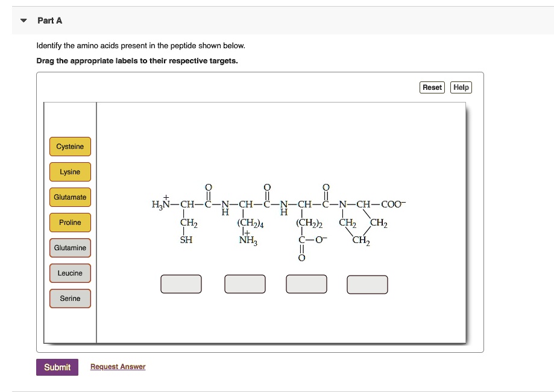Click the Reset button
Image resolution: width=554 pixels, height=392 pixels.
pyautogui.click(x=432, y=87)
